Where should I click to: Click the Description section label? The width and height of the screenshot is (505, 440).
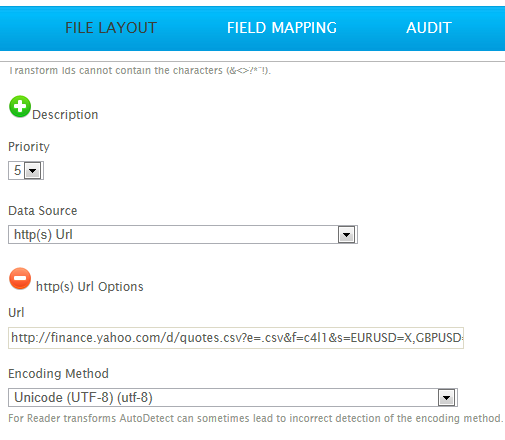point(65,115)
